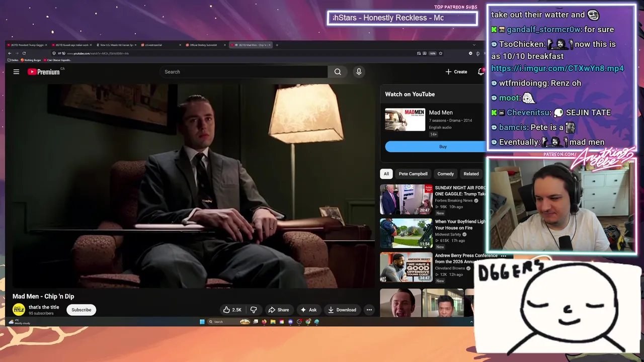Switch to Kuwait says Indian worker tab
This screenshot has width=644, height=362.
pyautogui.click(x=72, y=45)
